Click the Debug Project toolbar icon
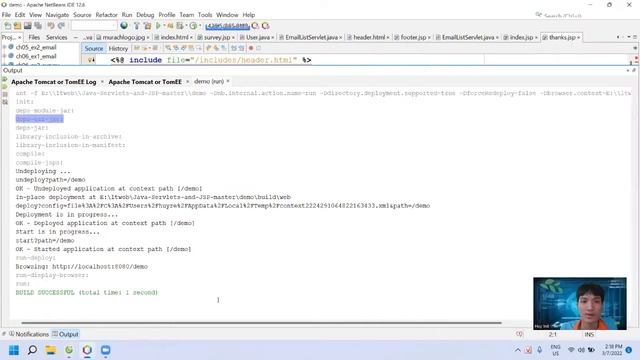This screenshot has width=640, height=360. click(x=170, y=26)
